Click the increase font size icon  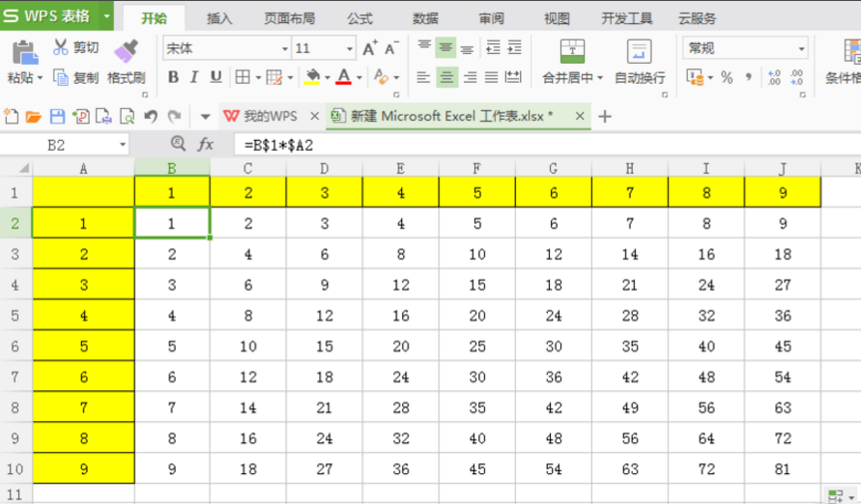point(369,48)
